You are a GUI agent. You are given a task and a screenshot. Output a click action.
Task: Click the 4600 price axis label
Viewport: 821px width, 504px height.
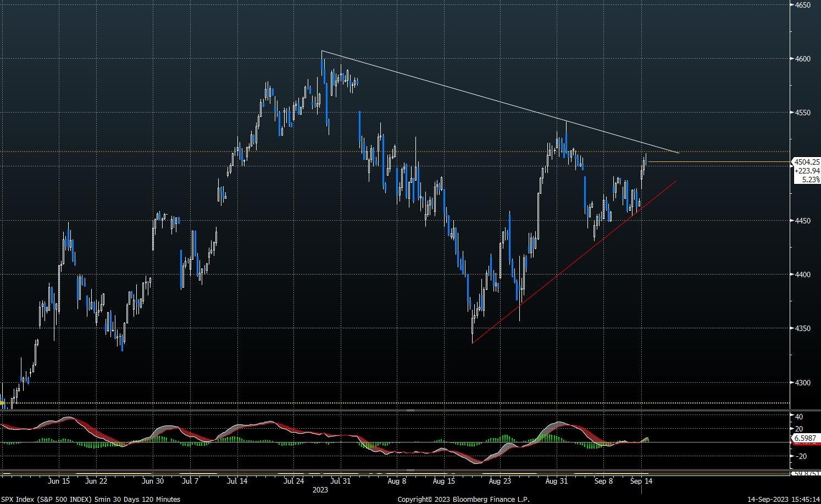(803, 59)
